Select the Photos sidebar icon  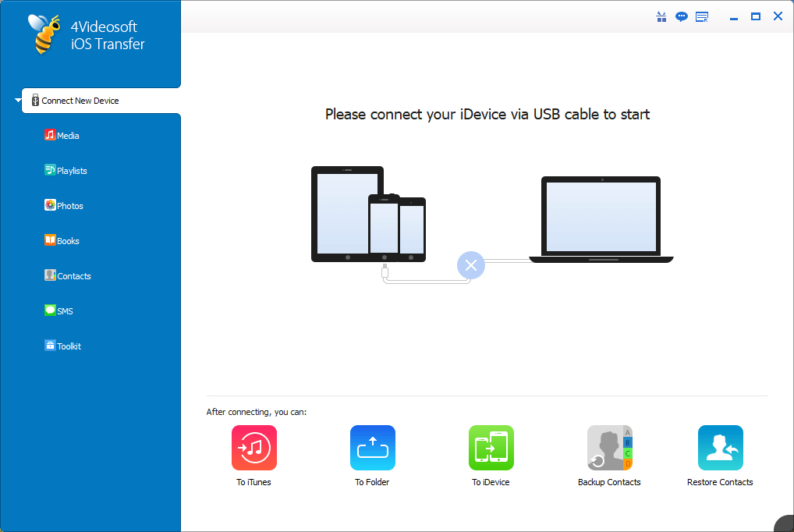[x=49, y=205]
